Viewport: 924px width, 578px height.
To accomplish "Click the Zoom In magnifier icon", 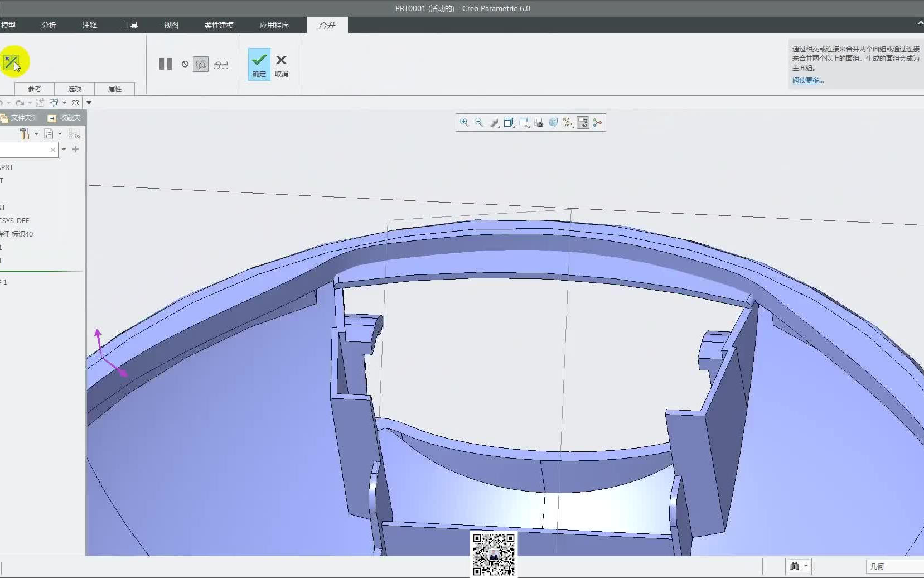I will coord(464,122).
